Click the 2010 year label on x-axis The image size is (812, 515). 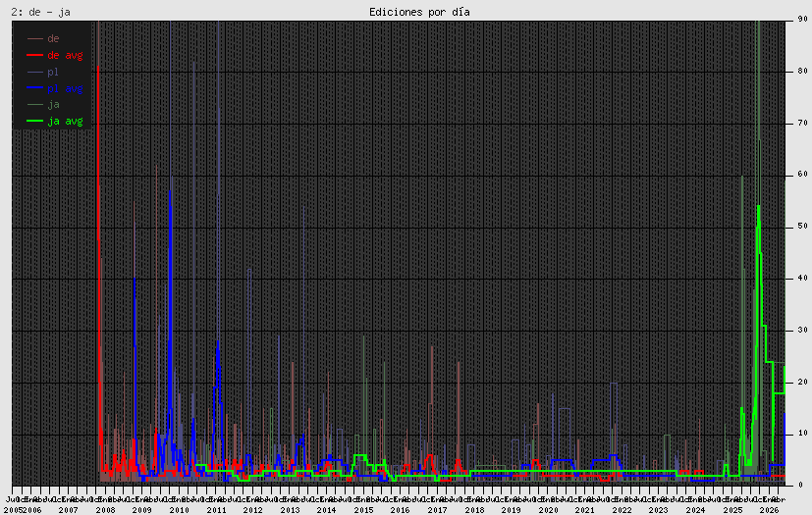(179, 510)
